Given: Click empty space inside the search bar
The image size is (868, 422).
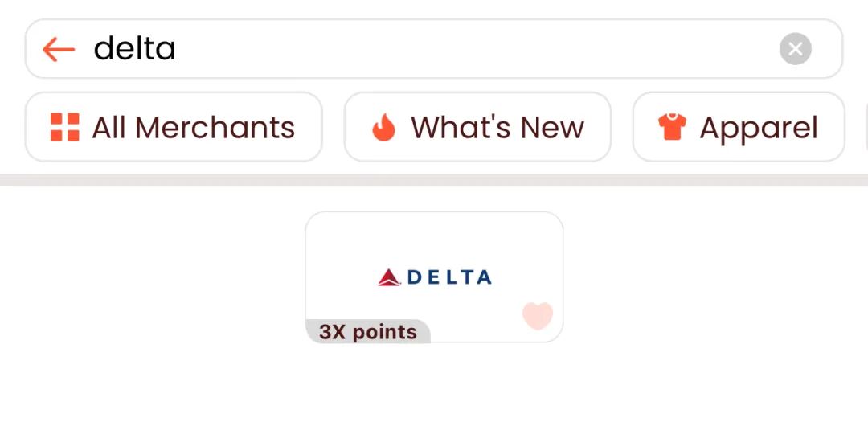Looking at the screenshot, I should (476, 49).
